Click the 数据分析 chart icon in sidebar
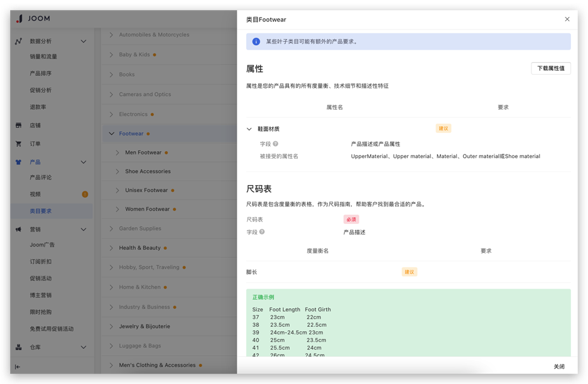The height and width of the screenshot is (384, 588). point(18,41)
